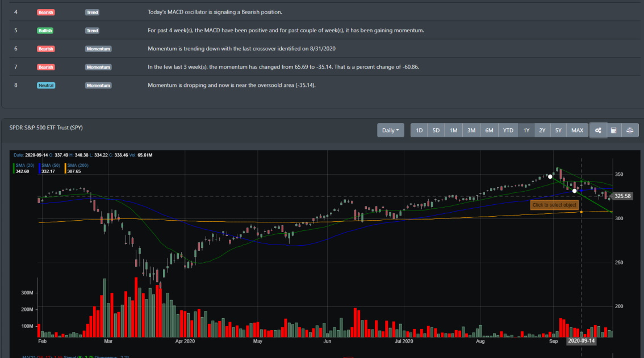This screenshot has height=358, width=644.
Task: Click the Momentum tag in row 7
Action: click(98, 67)
